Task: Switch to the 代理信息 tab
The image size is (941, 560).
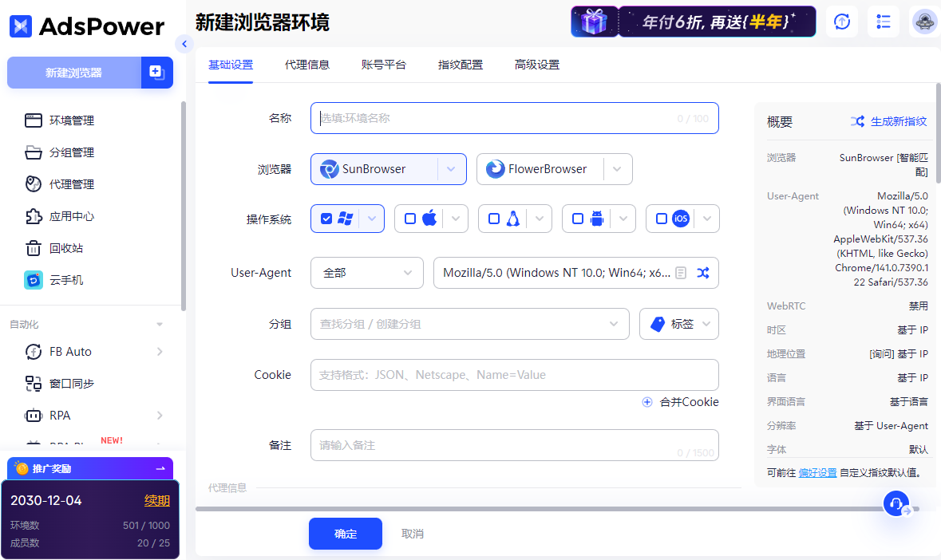Action: 307,65
